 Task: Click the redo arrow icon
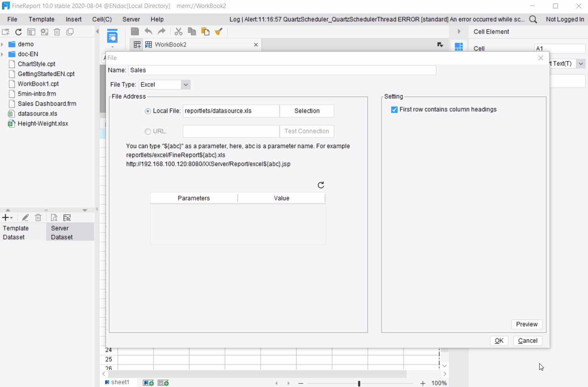161,31
